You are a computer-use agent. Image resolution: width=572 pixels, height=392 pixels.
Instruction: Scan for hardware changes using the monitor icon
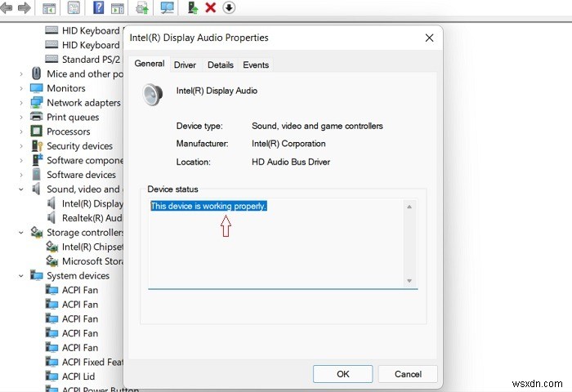click(x=167, y=7)
